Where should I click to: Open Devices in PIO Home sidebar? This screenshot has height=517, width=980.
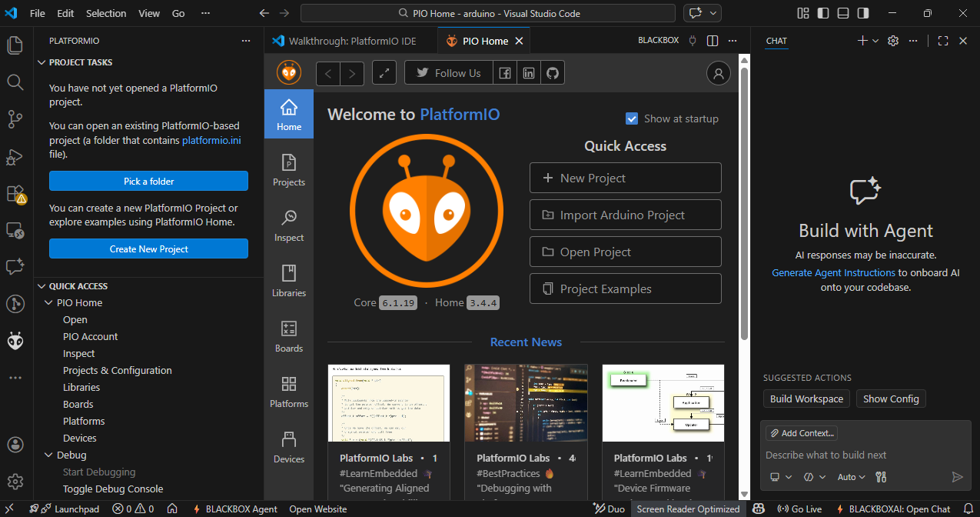click(x=289, y=447)
